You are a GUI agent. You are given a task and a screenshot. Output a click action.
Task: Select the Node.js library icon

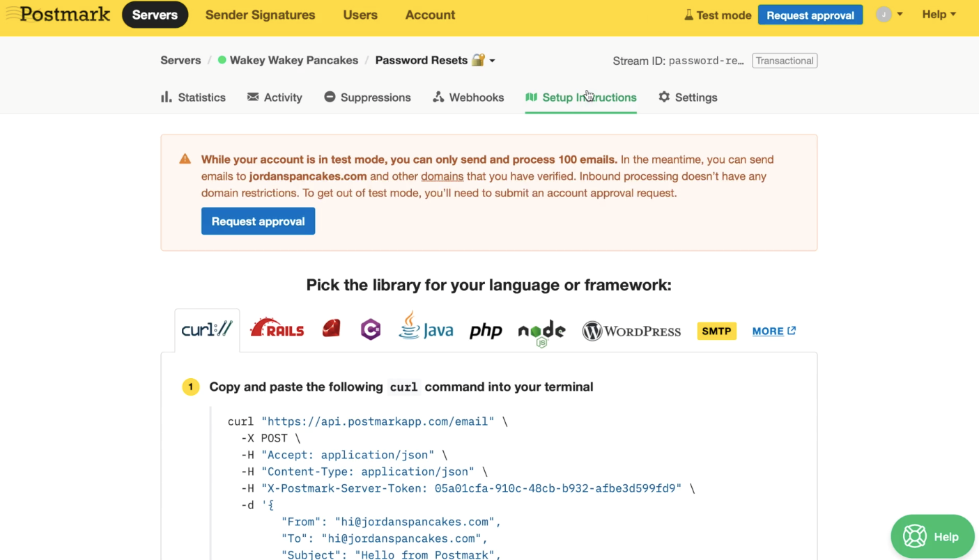coord(541,332)
